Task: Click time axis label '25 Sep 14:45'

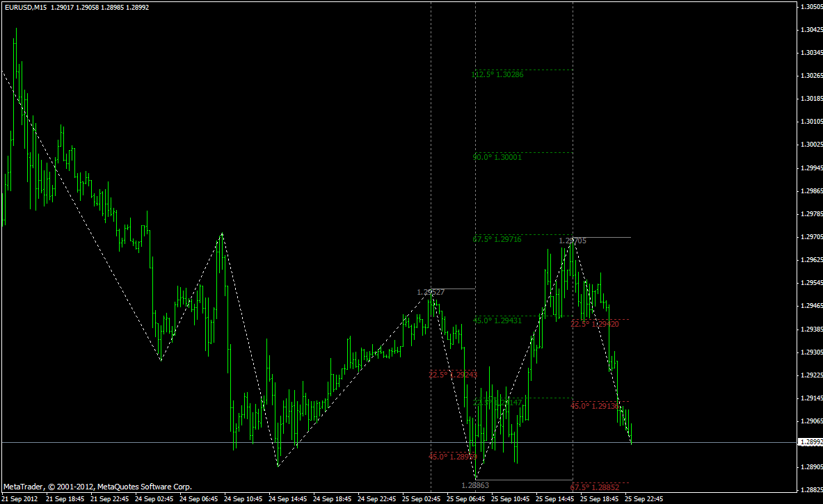Action: pos(555,498)
